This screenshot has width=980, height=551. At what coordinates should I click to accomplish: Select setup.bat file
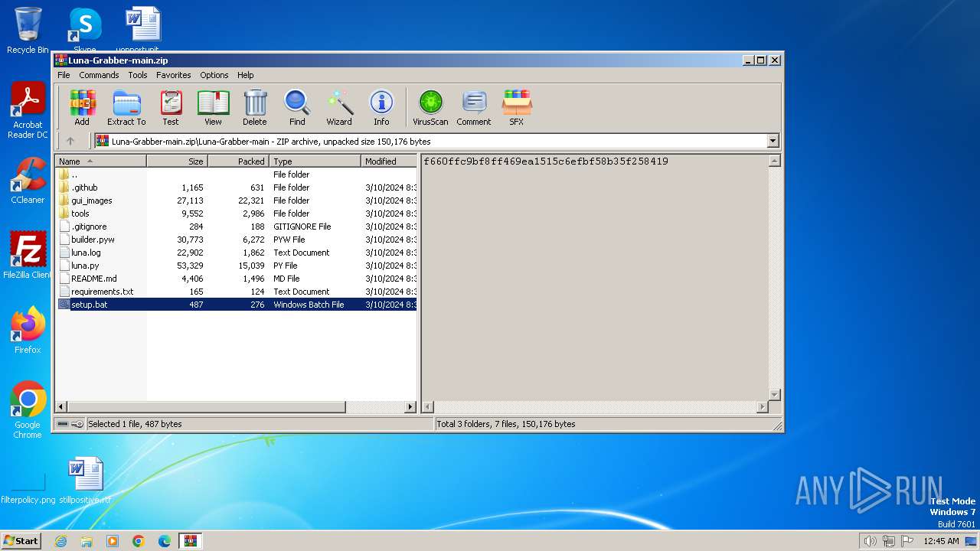point(236,305)
